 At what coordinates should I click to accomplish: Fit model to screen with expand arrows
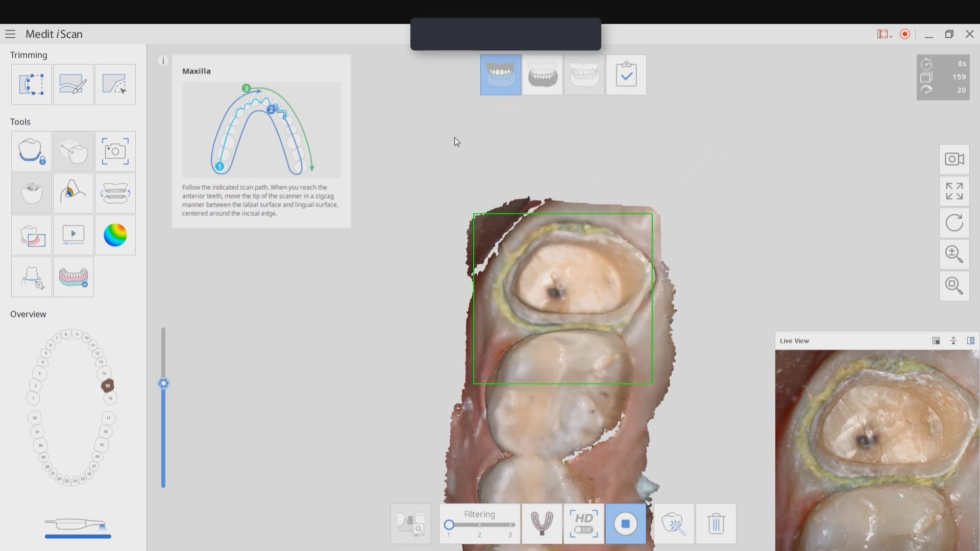coord(954,191)
